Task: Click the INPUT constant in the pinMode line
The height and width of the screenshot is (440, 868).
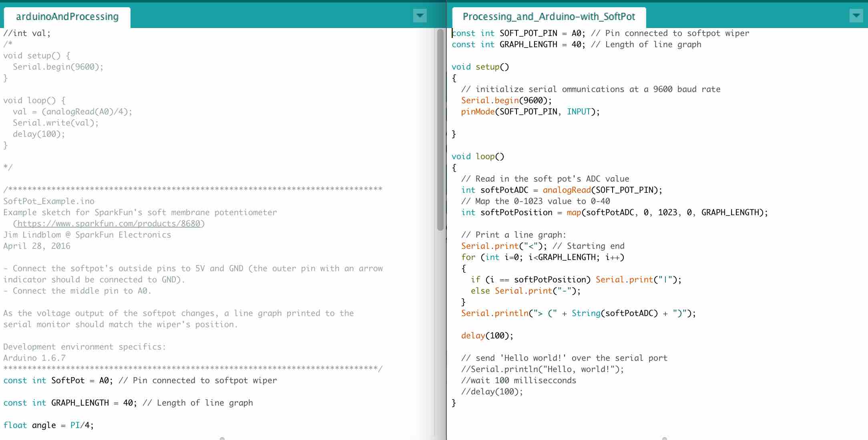Action: [x=579, y=112]
